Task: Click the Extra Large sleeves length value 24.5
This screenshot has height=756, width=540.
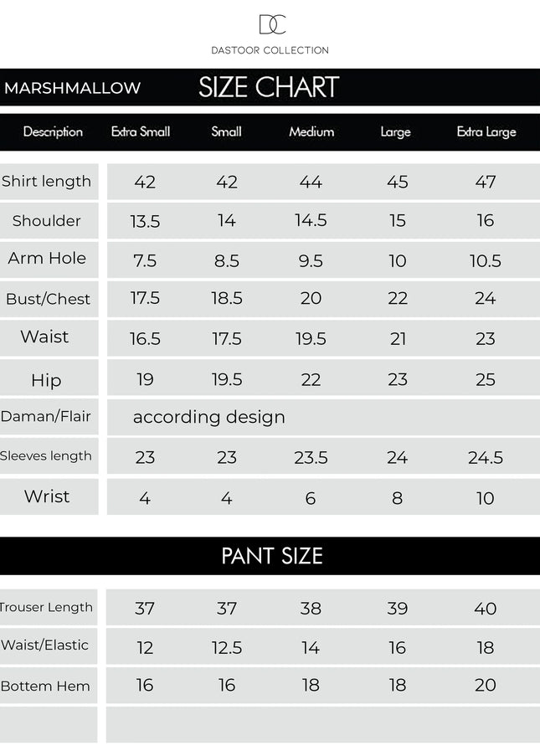Action: 486,457
